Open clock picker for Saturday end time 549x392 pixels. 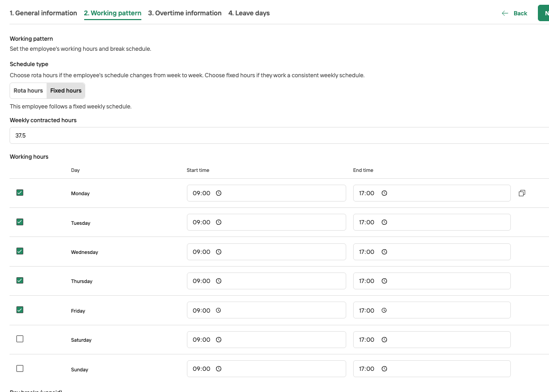point(384,340)
